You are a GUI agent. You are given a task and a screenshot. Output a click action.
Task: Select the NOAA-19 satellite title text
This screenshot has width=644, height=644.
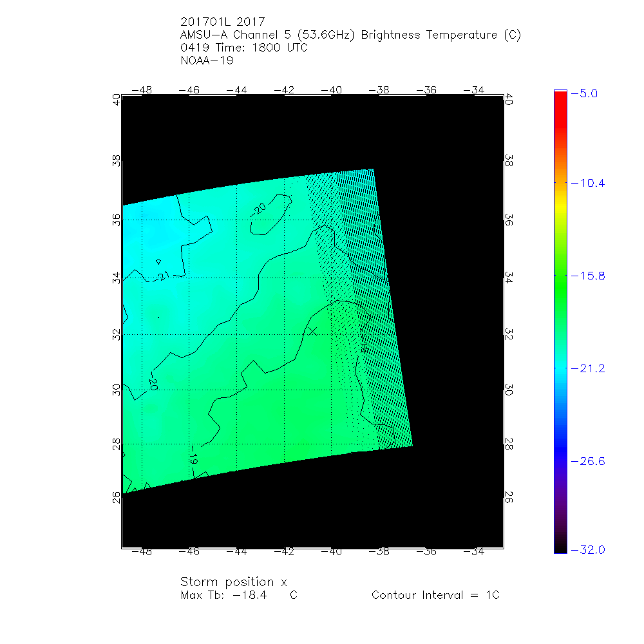tap(207, 61)
